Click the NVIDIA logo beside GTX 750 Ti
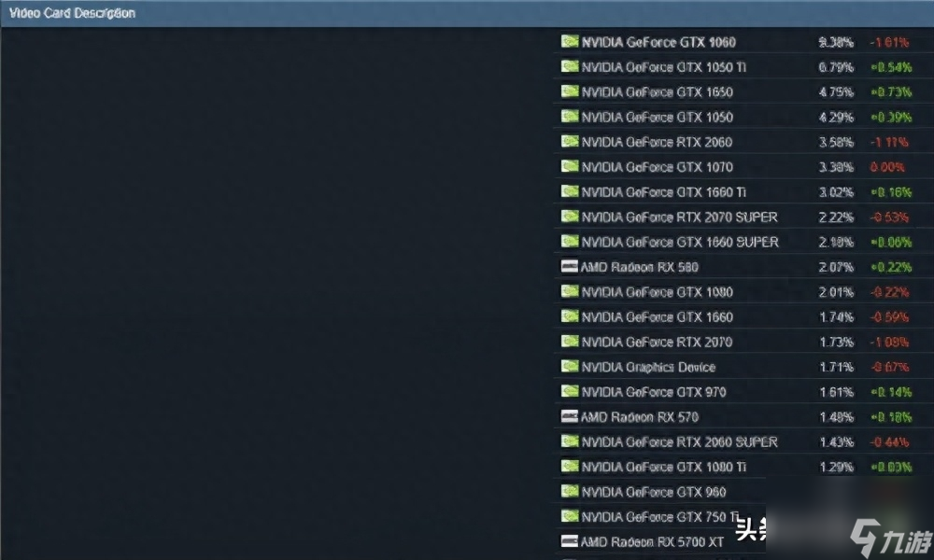Viewport: 934px width, 560px height. click(x=570, y=516)
